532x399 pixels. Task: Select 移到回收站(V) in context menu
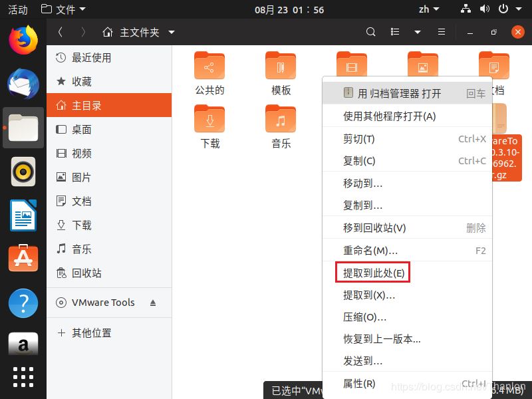[374, 228]
